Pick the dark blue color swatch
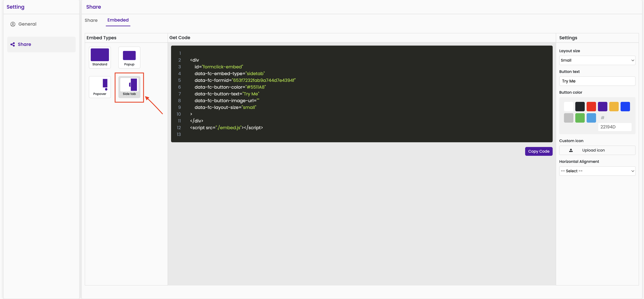Image resolution: width=644 pixels, height=299 pixels. point(625,106)
